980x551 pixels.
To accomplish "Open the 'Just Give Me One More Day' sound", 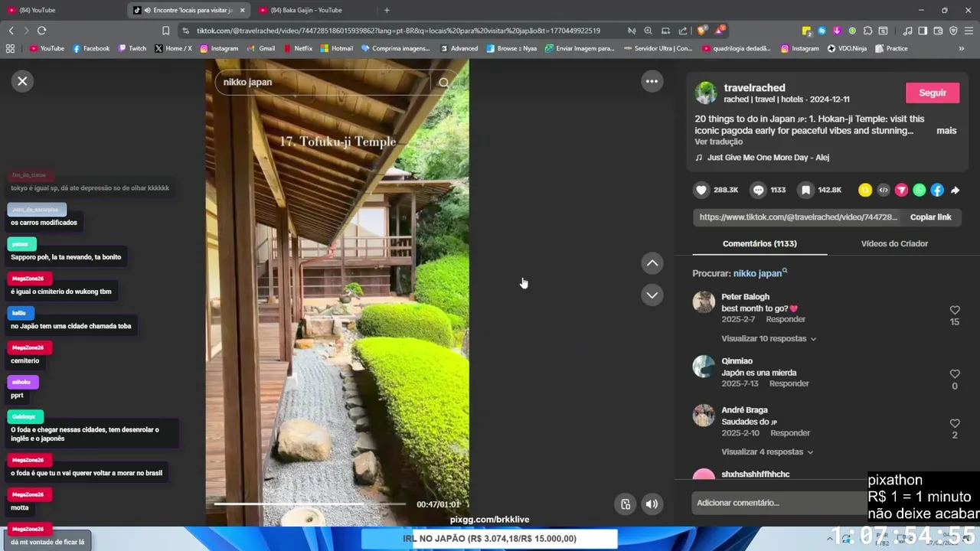I will (768, 158).
